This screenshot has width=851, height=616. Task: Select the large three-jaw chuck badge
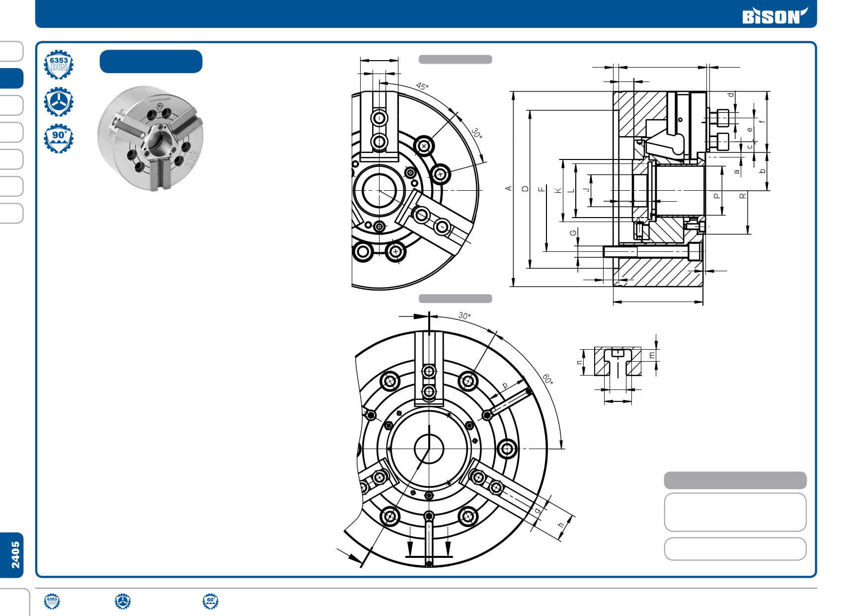pos(59,102)
